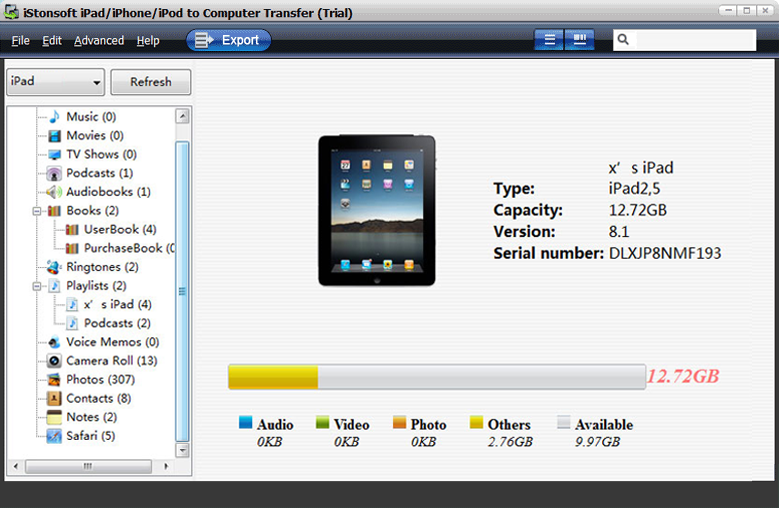Screen dimensions: 780x513
Task: Click the yellow Others legend swatch
Action: pyautogui.click(x=477, y=422)
